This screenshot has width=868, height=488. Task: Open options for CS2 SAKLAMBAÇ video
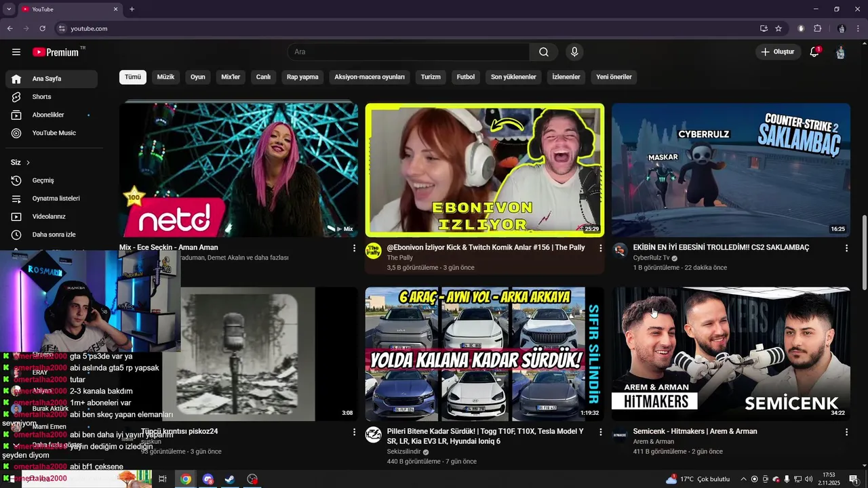[x=846, y=248]
